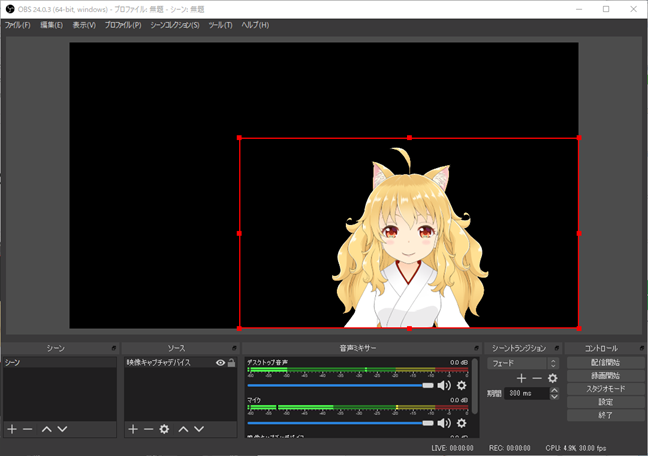This screenshot has width=648, height=456.
Task: Open the プロファイル(P) menu
Action: pyautogui.click(x=123, y=25)
